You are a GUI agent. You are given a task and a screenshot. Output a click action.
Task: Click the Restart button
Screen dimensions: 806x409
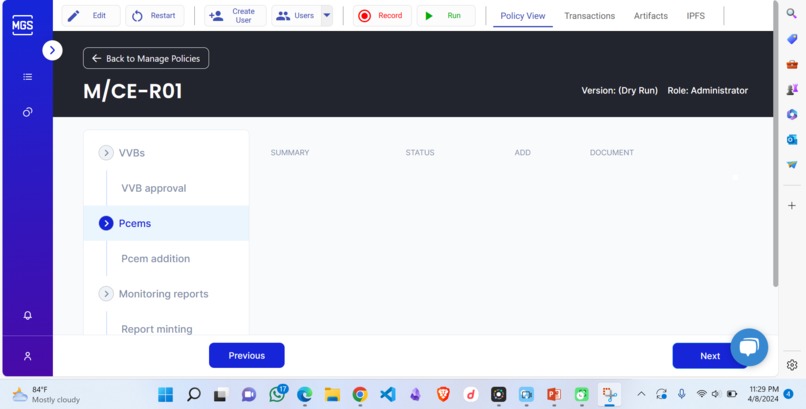(x=155, y=15)
